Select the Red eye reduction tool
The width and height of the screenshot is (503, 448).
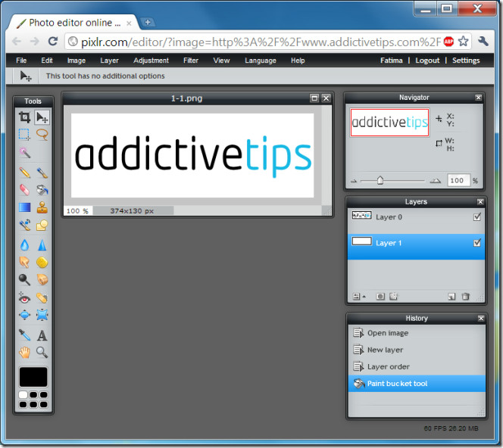click(x=24, y=298)
